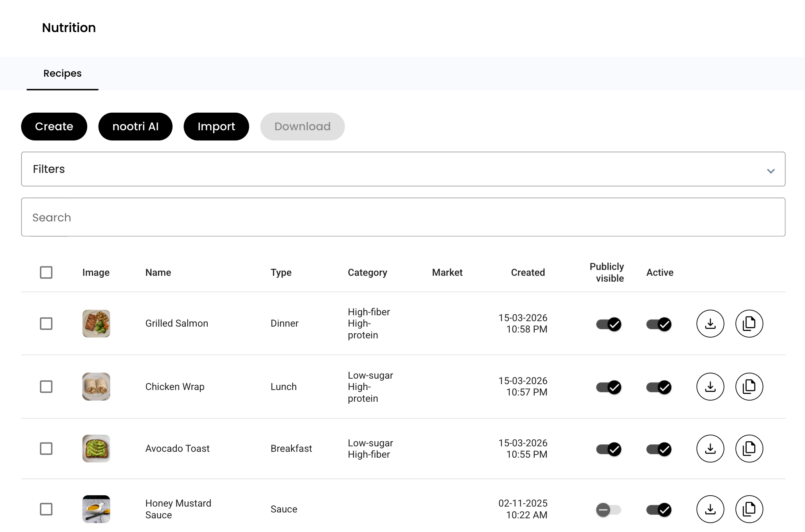Screen dimensions: 805x532
Task: Copy the Chicken Wrap recipe
Action: pyautogui.click(x=749, y=386)
